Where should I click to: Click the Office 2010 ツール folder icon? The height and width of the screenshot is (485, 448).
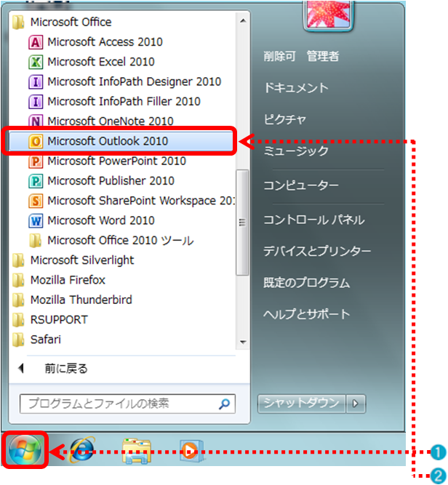pyautogui.click(x=36, y=241)
